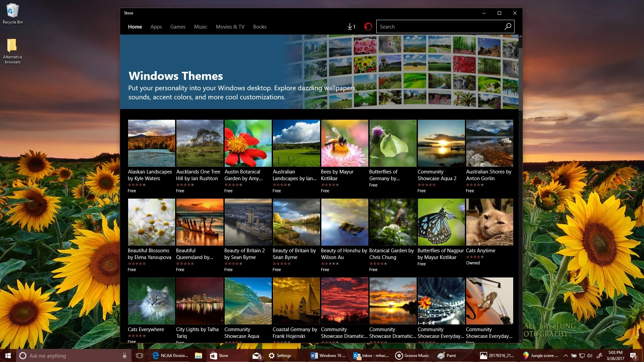
Task: Switch to Groove Music in taskbar
Action: point(413,356)
